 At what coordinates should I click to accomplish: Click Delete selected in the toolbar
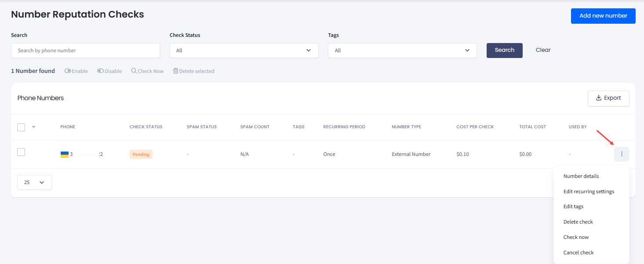tap(193, 71)
